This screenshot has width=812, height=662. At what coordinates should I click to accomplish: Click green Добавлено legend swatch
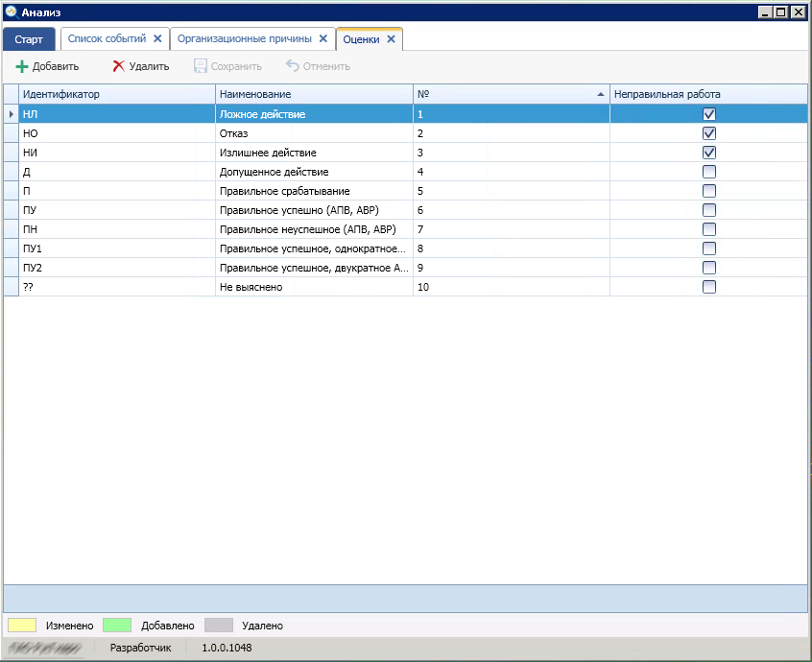tap(117, 625)
